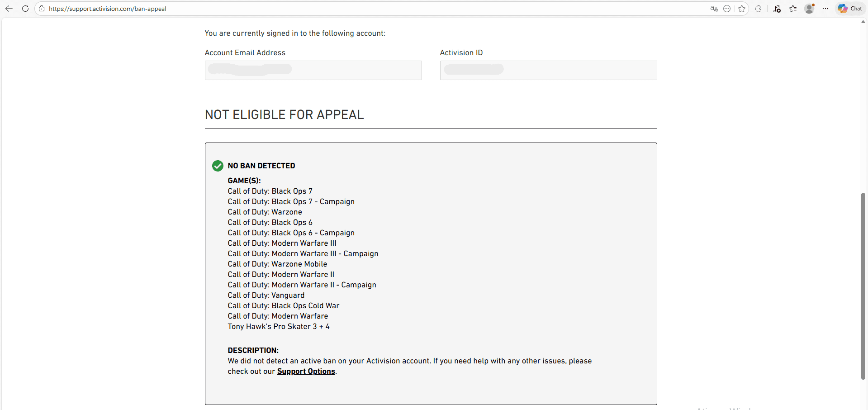Click the scrollbar up arrow

(863, 22)
